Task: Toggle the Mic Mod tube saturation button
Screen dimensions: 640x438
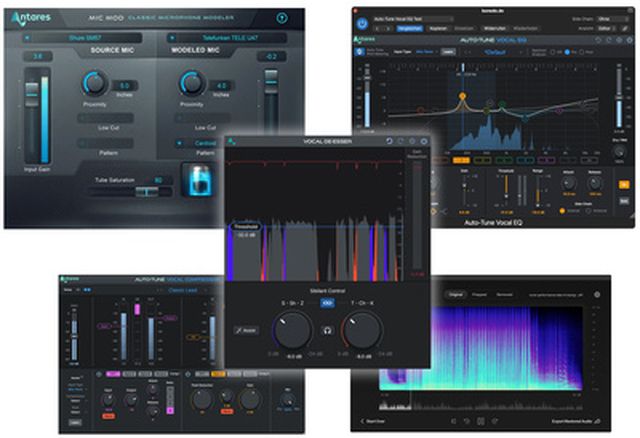Action: tap(199, 180)
